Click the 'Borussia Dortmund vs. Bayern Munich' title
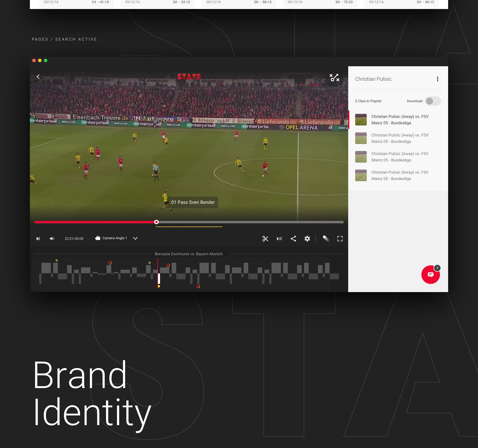 pyautogui.click(x=188, y=254)
